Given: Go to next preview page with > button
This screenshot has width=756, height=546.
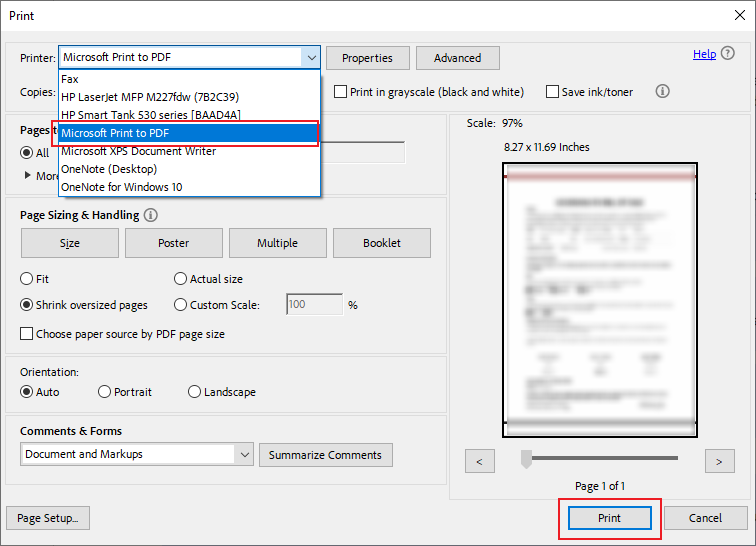Looking at the screenshot, I should [719, 461].
